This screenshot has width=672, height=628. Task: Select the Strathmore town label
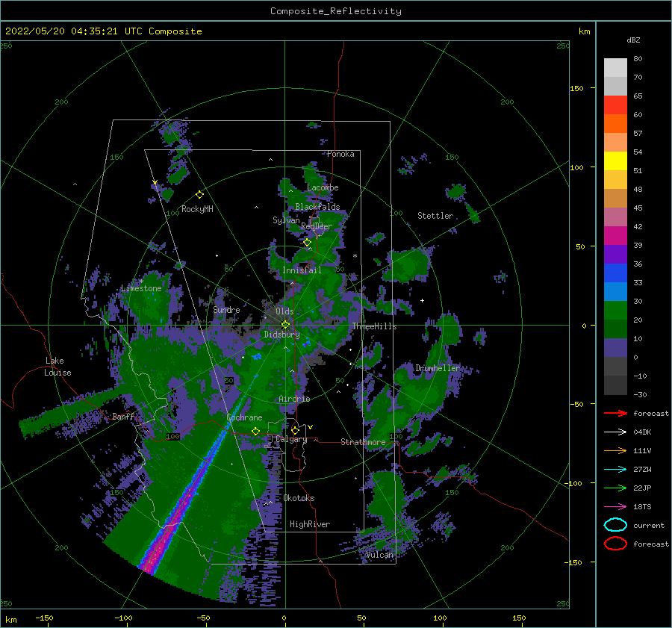coord(363,442)
